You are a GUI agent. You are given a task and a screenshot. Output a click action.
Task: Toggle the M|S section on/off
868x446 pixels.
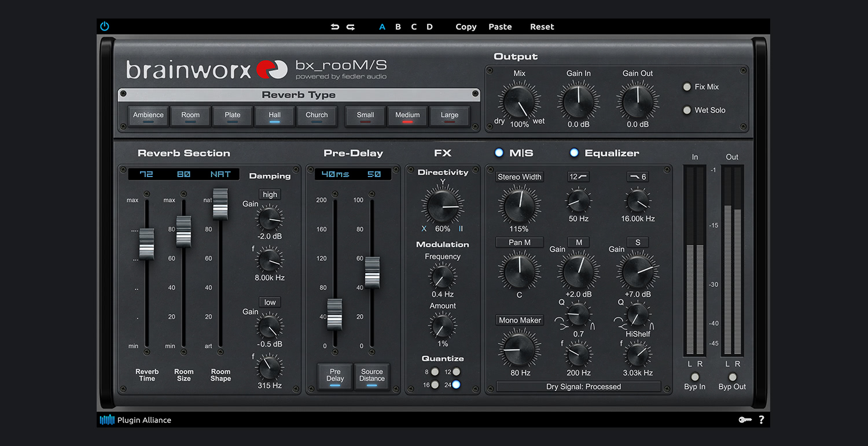(499, 153)
